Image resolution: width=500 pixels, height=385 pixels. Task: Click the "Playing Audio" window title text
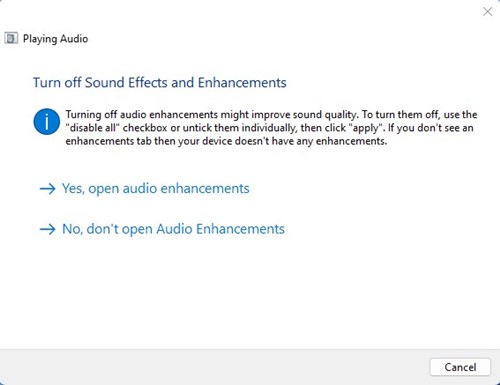pos(55,39)
